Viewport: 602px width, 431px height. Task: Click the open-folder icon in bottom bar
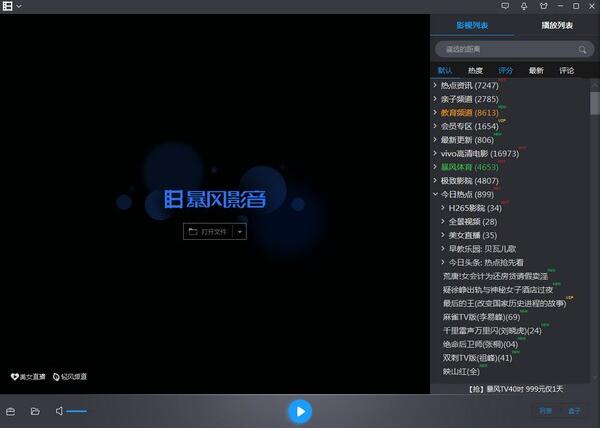pos(35,411)
